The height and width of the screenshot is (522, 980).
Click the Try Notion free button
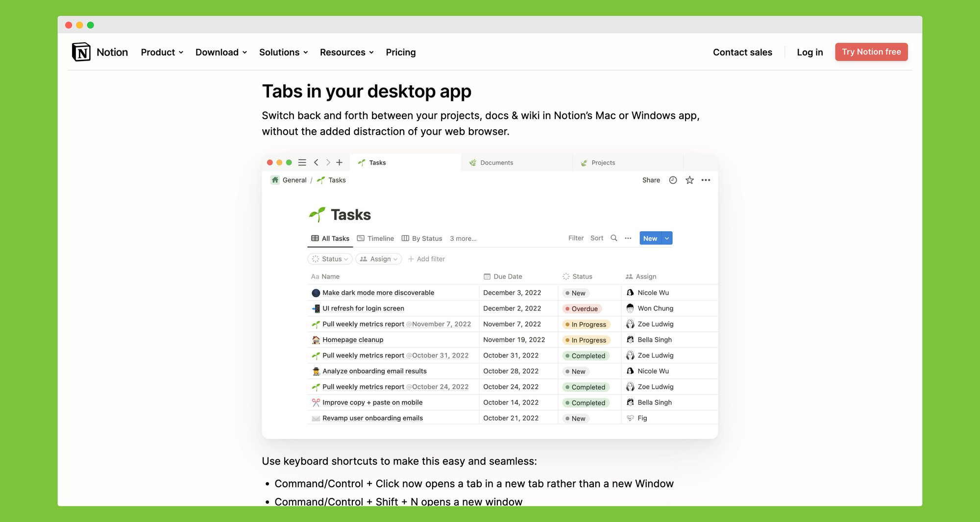point(871,52)
